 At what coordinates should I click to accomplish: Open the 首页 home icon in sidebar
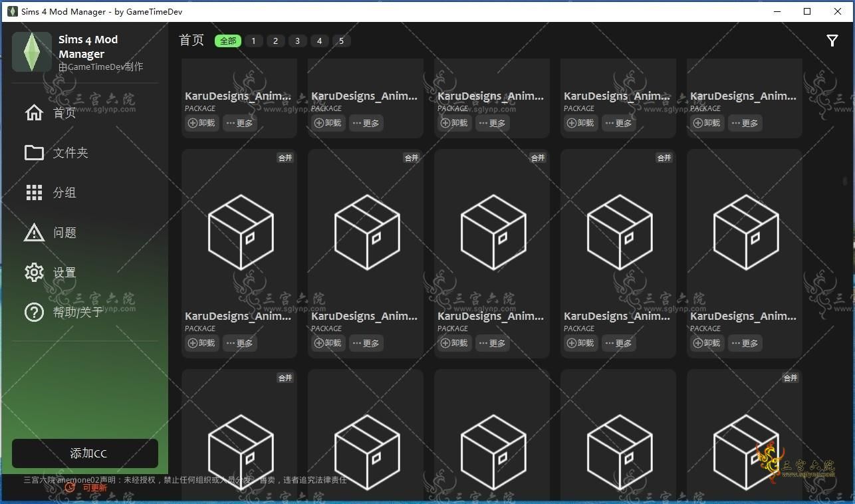point(34,112)
